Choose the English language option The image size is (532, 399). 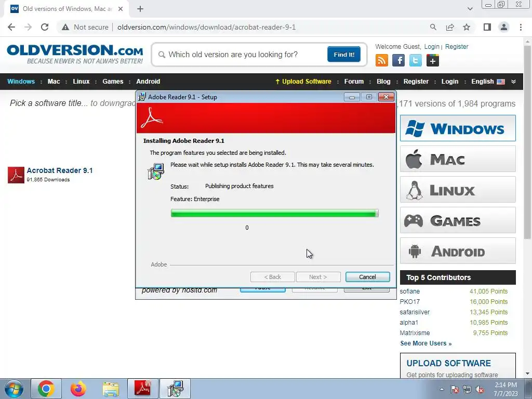488,82
